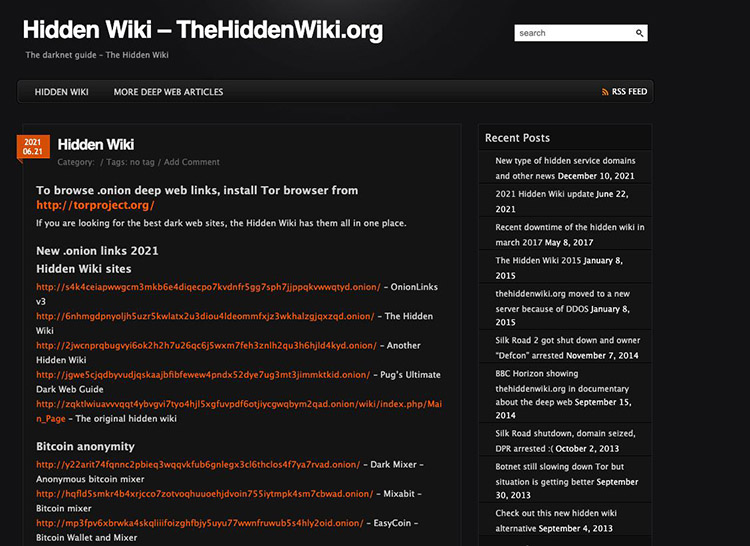
Task: Click the RSS feed orange icon
Action: 605,92
